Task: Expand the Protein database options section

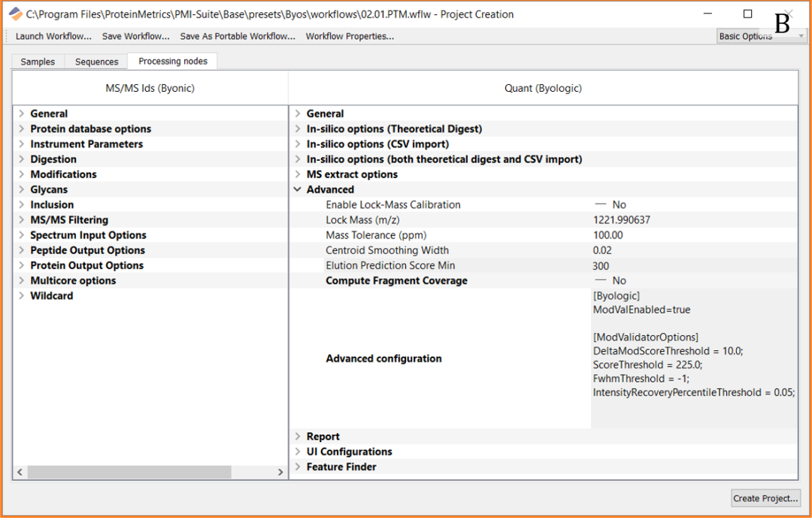Action: tap(22, 129)
